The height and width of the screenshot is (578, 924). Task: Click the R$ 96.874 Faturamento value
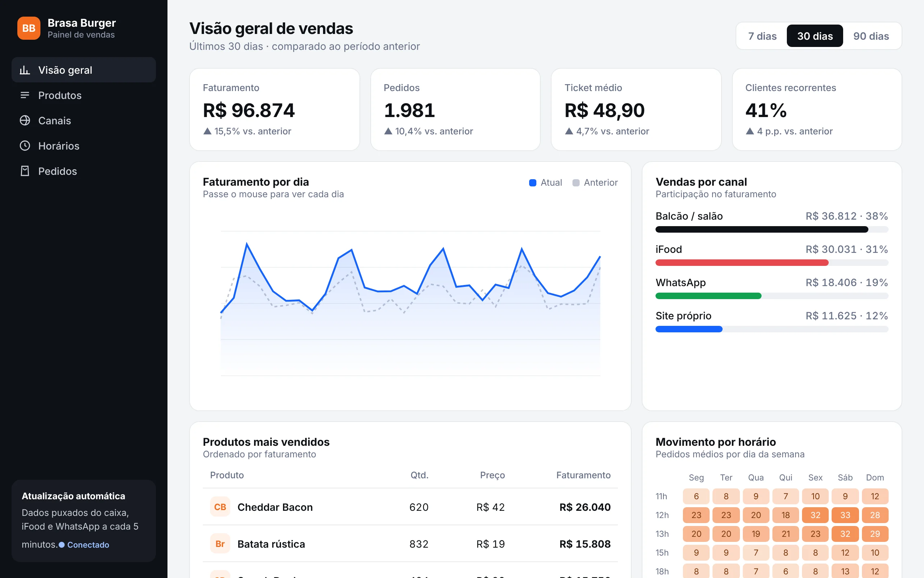[x=249, y=111]
